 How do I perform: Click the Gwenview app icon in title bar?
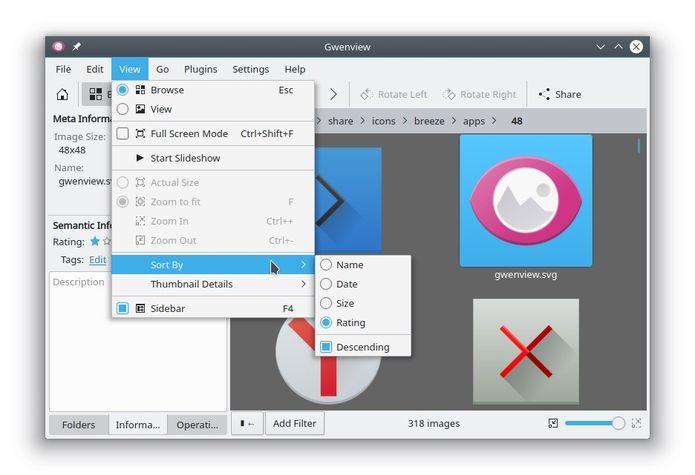[58, 46]
